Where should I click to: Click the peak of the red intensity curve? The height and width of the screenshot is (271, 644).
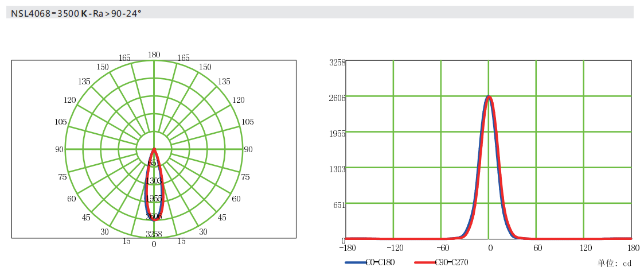coord(489,97)
